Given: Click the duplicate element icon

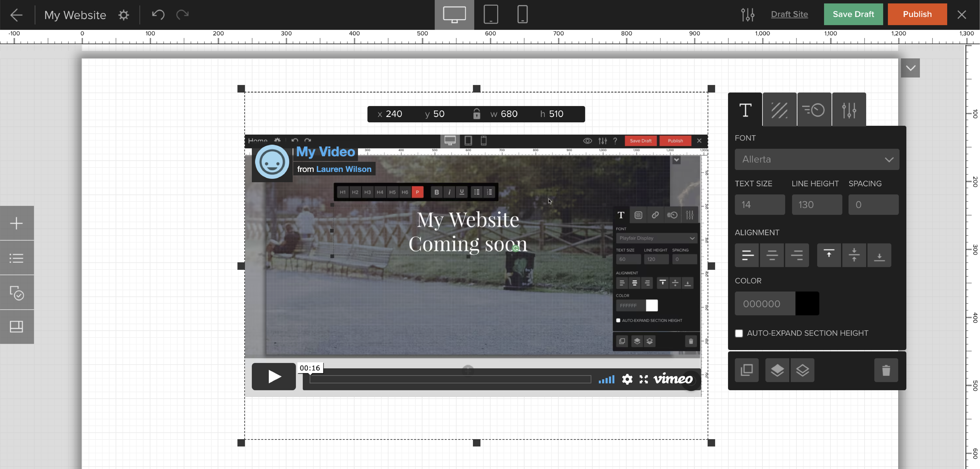Looking at the screenshot, I should [746, 370].
